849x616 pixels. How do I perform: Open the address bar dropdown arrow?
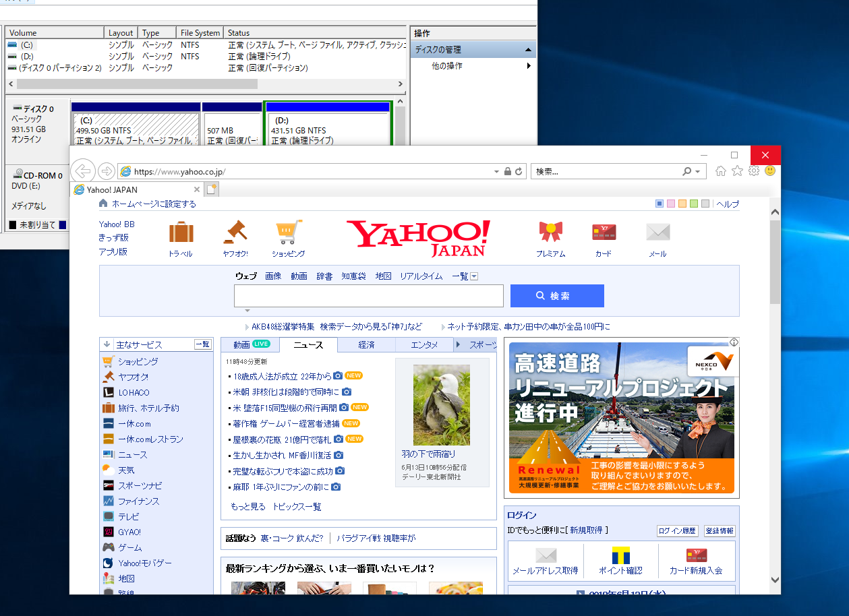497,172
